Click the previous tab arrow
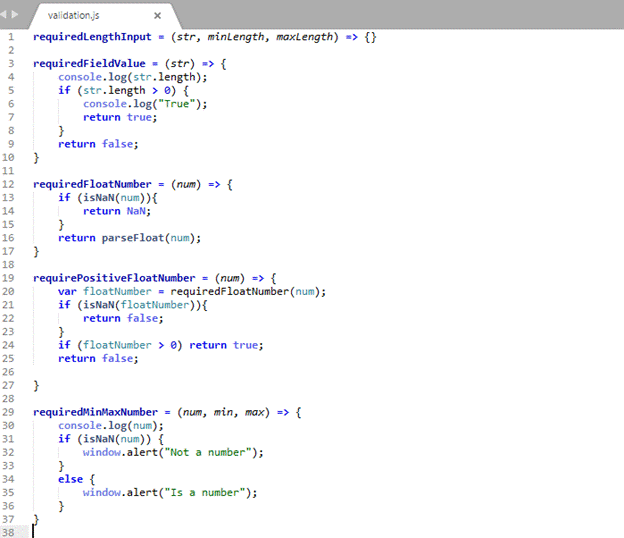The width and height of the screenshot is (624, 538). [4, 14]
